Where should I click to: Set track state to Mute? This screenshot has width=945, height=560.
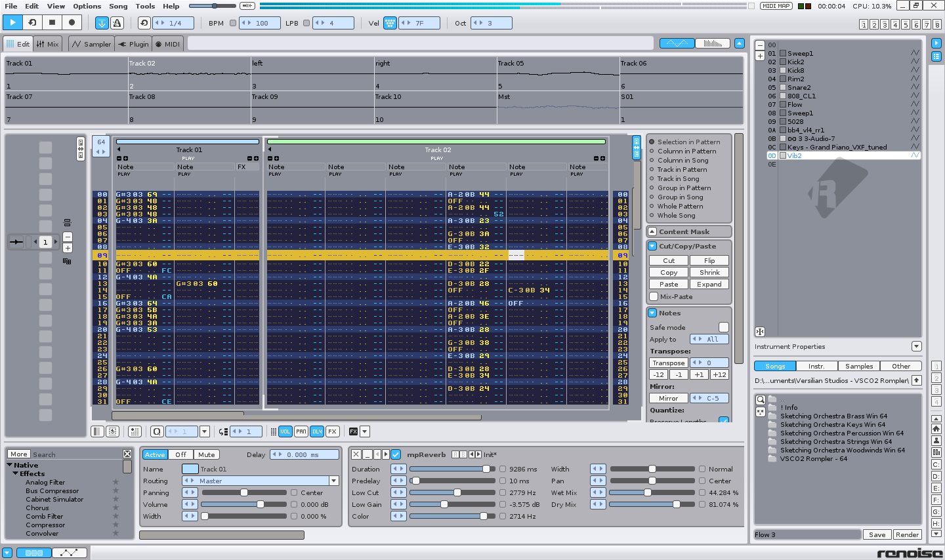coord(207,454)
